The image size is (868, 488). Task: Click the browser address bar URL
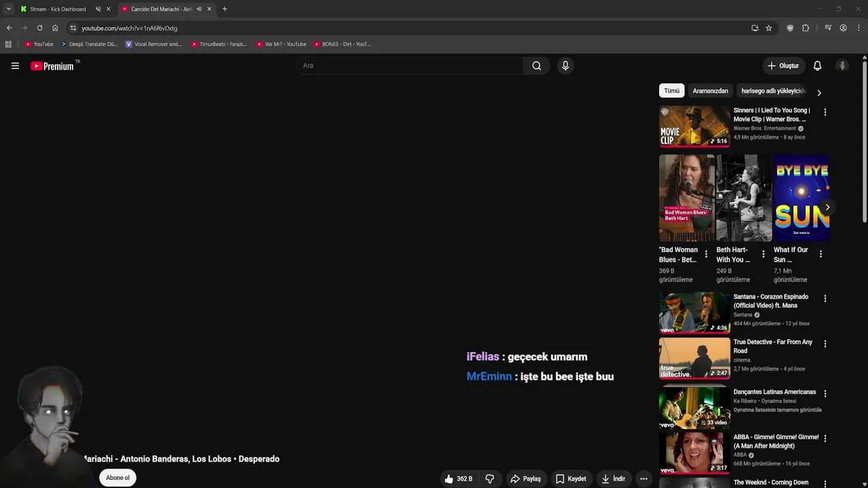click(x=129, y=28)
